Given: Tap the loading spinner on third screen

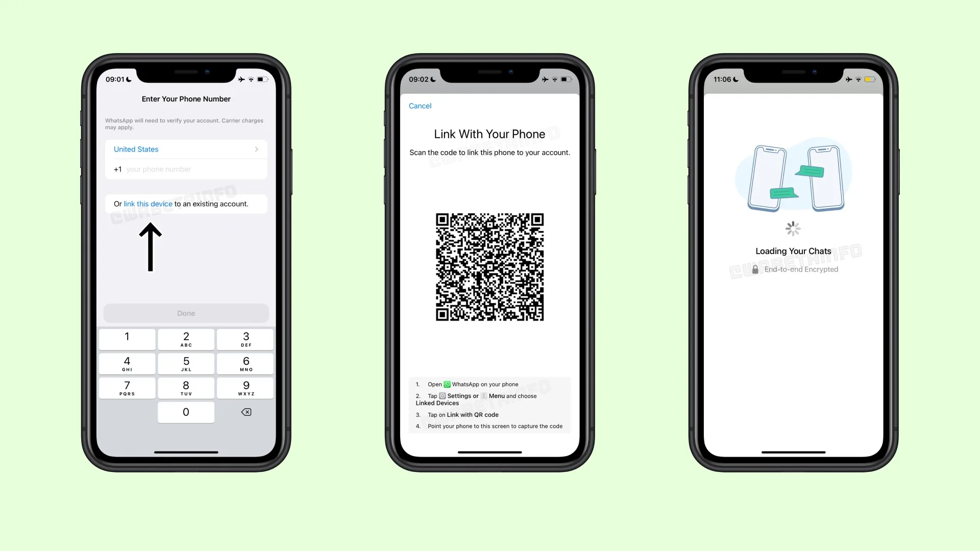Looking at the screenshot, I should click(793, 229).
